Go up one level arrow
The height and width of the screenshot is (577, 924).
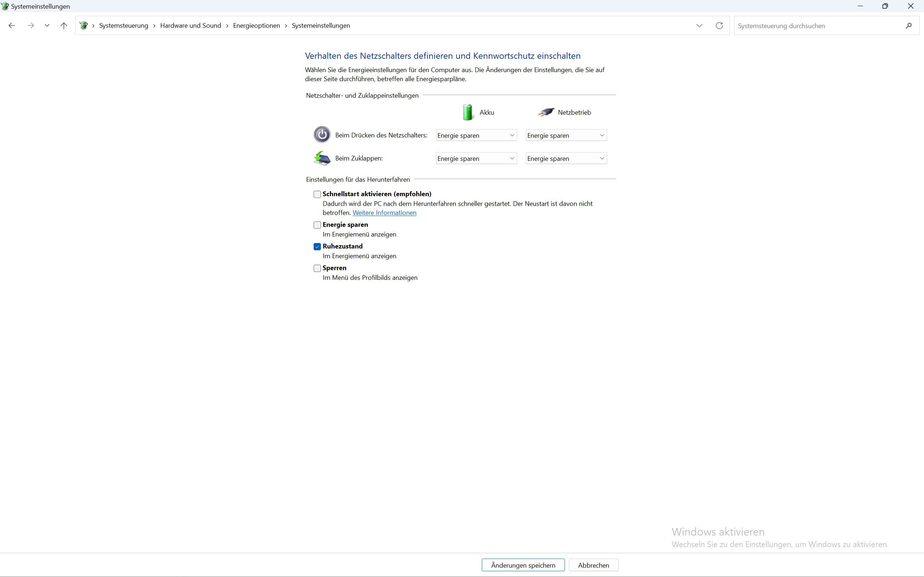[x=64, y=26]
